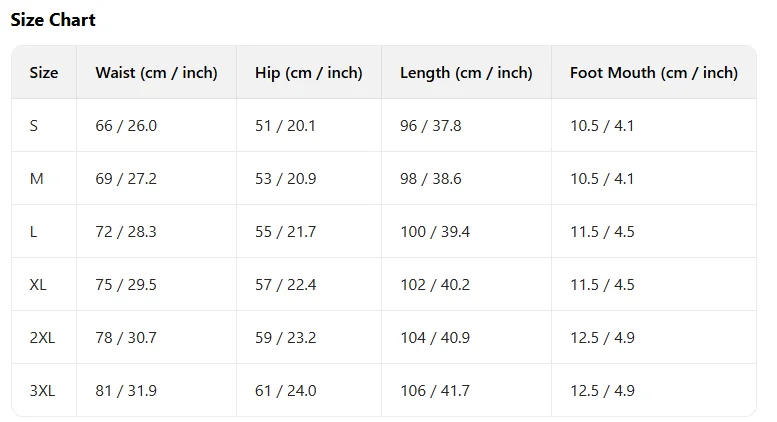This screenshot has height=422, width=777.
Task: Select the Waist (cm / inch) column header
Action: point(156,73)
